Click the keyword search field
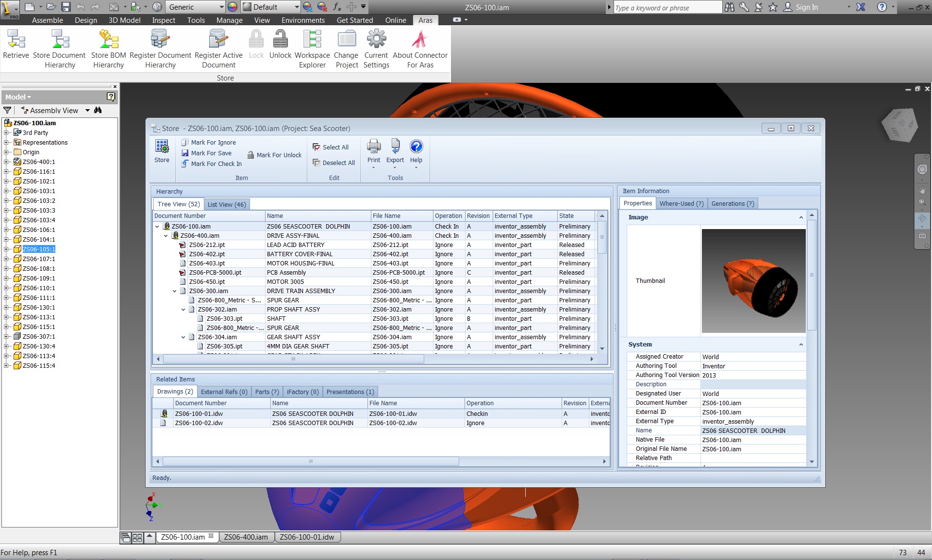932x560 pixels. point(667,7)
